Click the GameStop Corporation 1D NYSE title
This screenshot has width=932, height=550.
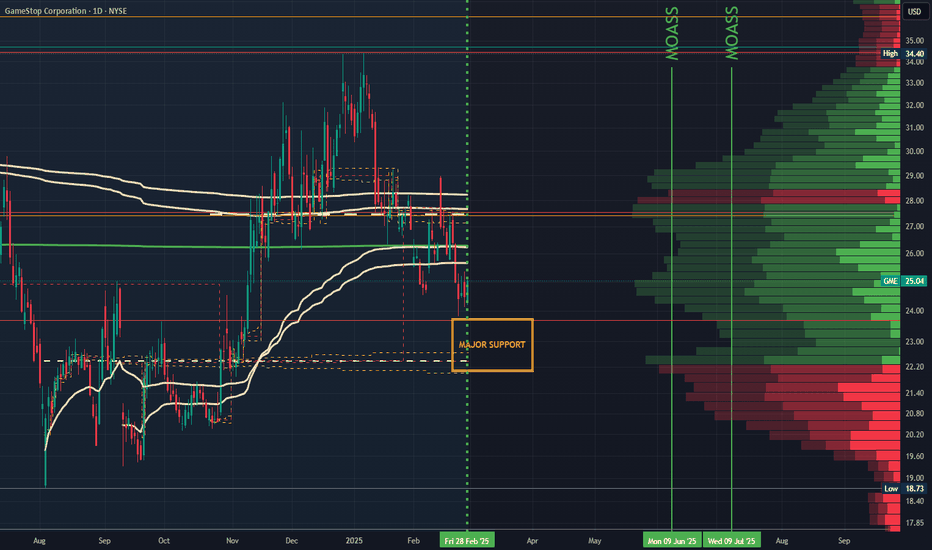[x=65, y=11]
